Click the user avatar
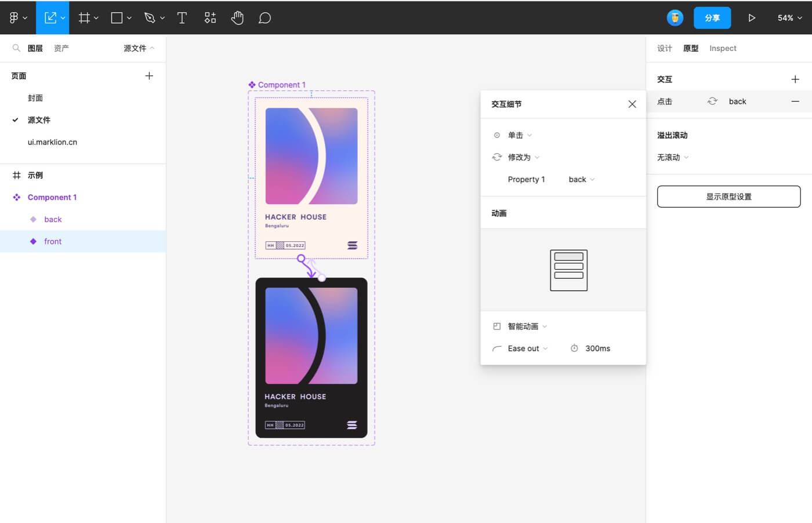Screen dimensions: 812x523 [675, 18]
